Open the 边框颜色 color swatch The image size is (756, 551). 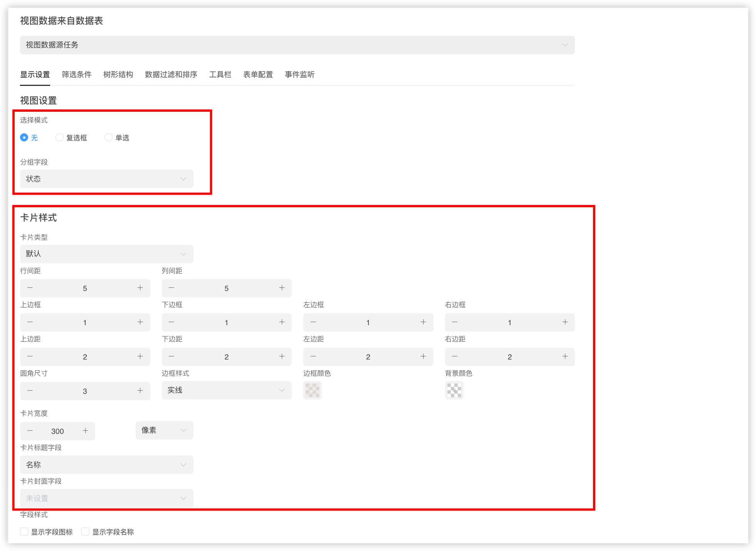pyautogui.click(x=312, y=390)
